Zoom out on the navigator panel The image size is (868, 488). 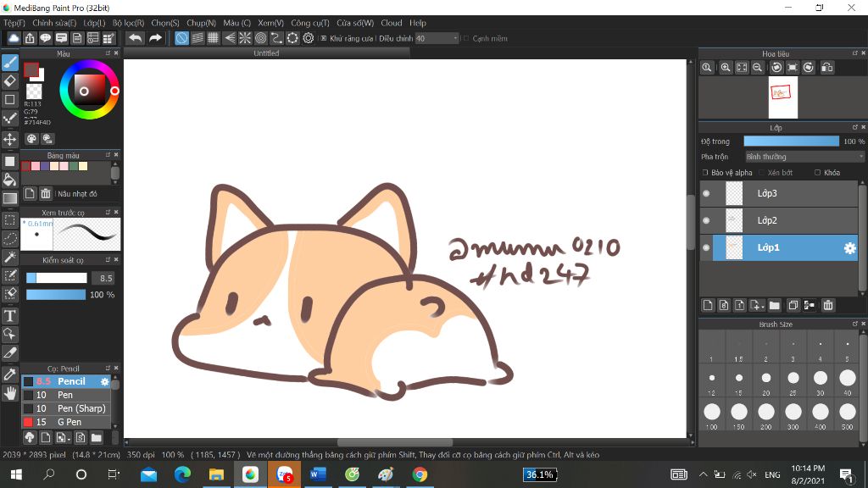757,68
